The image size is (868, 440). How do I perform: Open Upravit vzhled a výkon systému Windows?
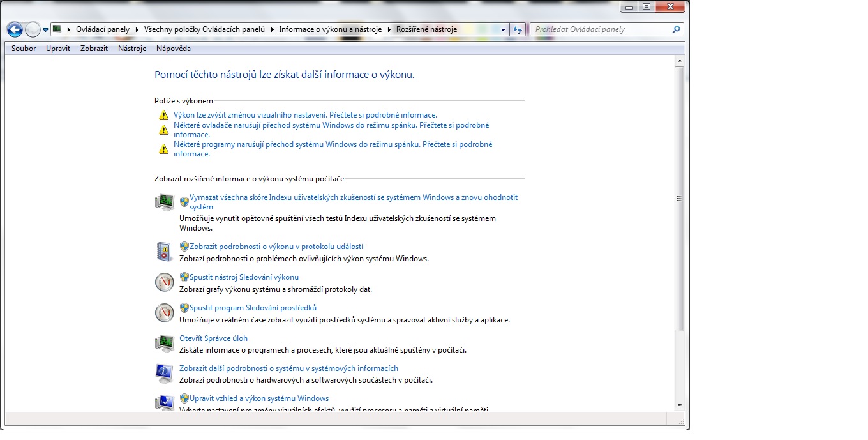pos(259,398)
